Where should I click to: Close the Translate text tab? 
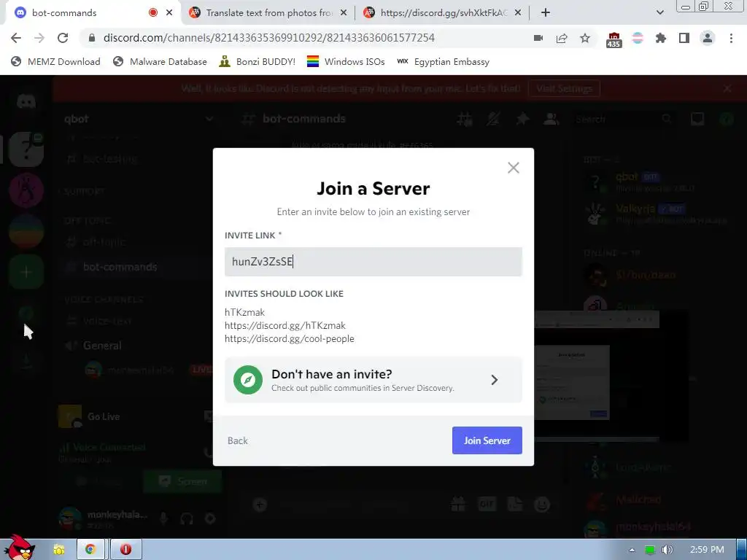tap(344, 13)
